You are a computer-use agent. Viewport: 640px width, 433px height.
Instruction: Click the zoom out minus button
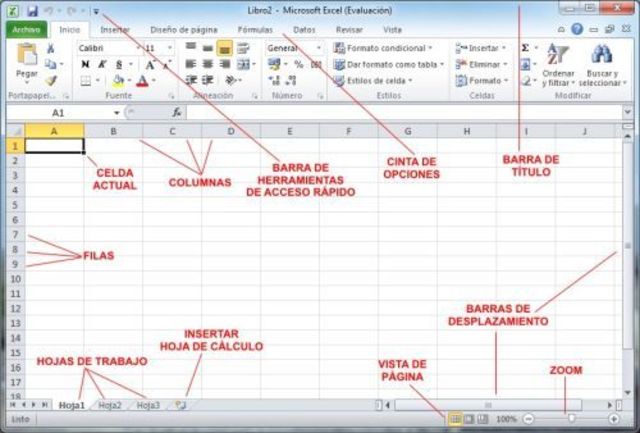point(528,419)
